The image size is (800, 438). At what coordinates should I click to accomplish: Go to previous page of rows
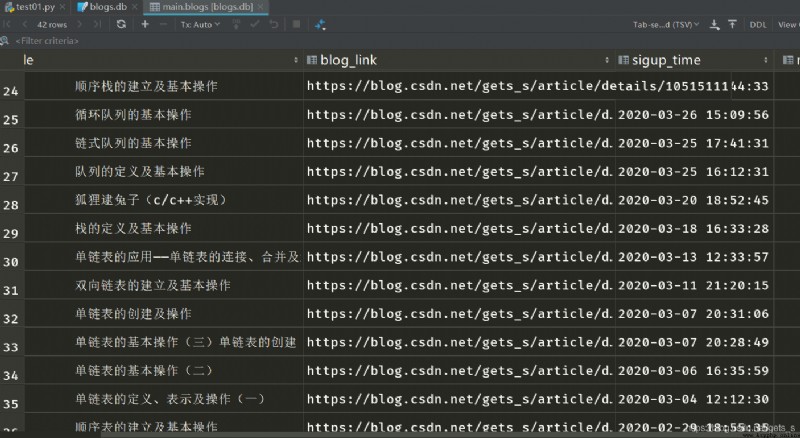tap(24, 24)
